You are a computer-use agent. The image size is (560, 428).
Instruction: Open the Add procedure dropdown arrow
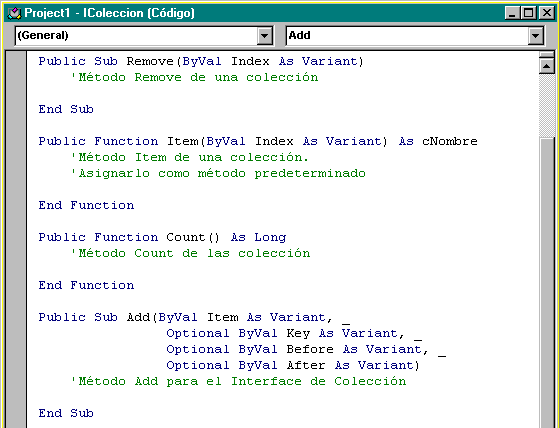point(535,36)
